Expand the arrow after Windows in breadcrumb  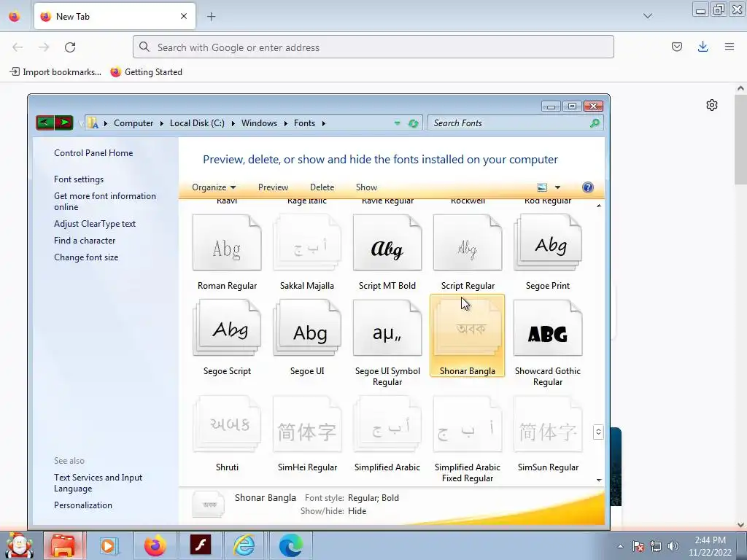coord(285,123)
